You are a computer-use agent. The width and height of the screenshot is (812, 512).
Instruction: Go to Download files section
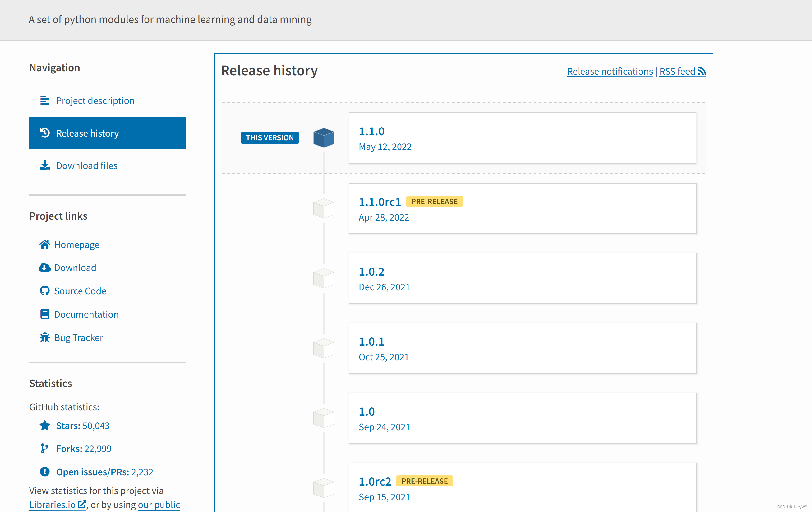[x=87, y=165]
